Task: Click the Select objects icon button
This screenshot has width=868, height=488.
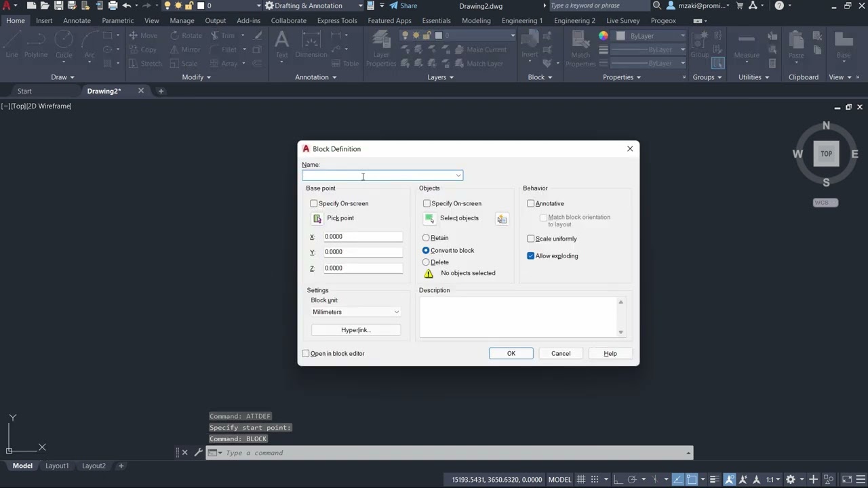Action: (x=429, y=218)
